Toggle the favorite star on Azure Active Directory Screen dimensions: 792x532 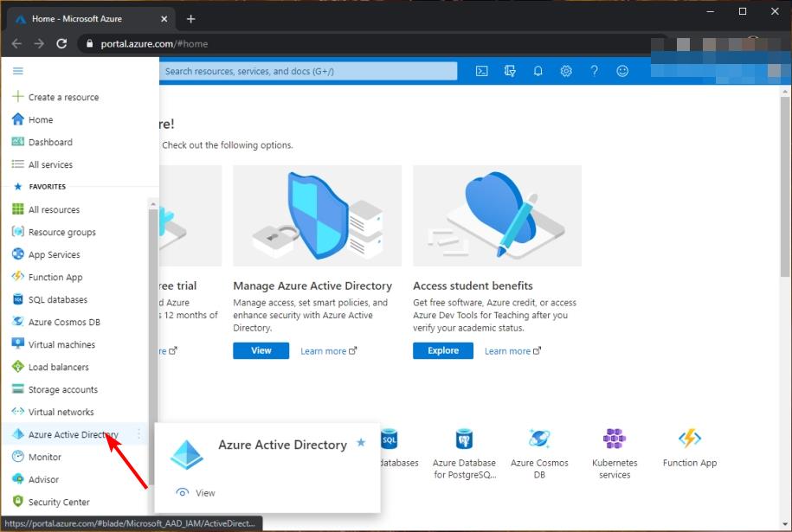[x=360, y=443]
